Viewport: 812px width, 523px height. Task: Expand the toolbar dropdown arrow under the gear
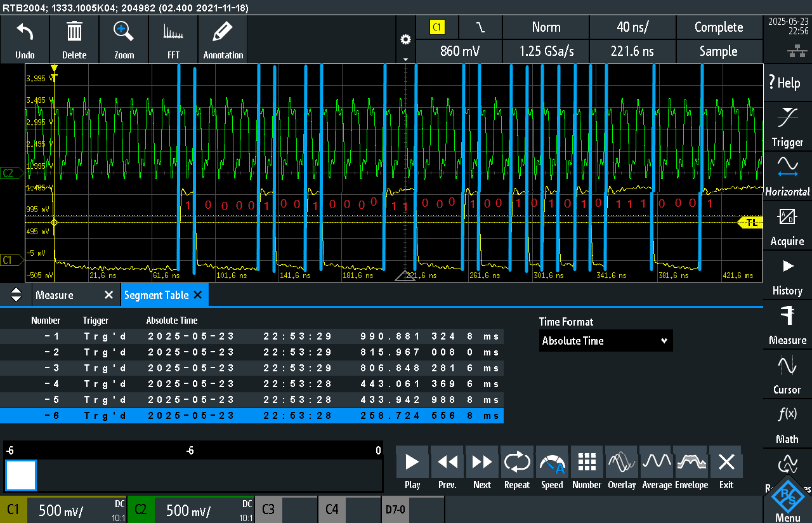click(x=406, y=58)
